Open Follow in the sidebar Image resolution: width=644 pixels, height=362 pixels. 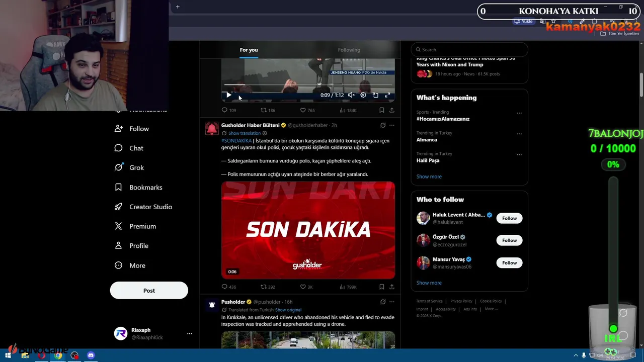[132, 129]
